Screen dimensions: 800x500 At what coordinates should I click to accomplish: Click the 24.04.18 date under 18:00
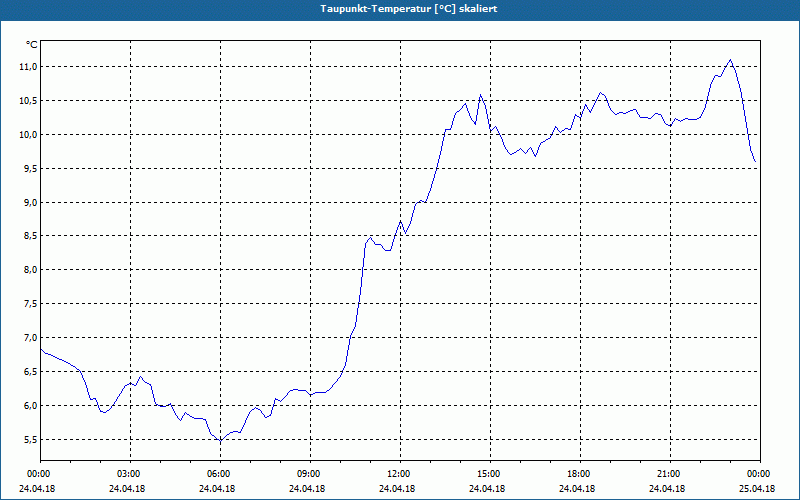click(577, 489)
